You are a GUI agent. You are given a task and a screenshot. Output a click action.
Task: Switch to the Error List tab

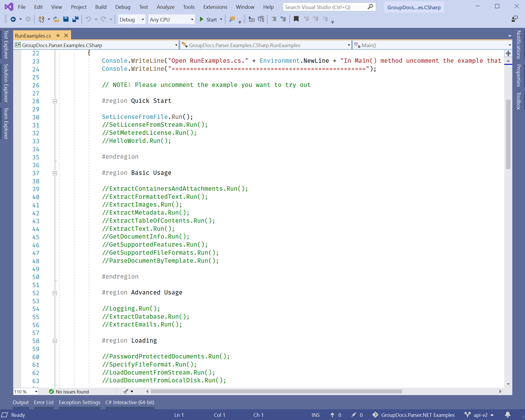(x=44, y=402)
